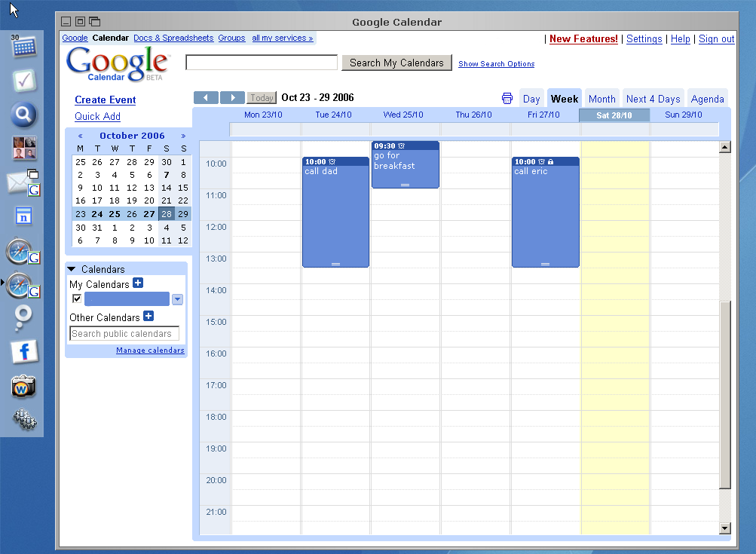Viewport: 756px width, 554px height.
Task: Click Show Search Options link
Action: 496,63
